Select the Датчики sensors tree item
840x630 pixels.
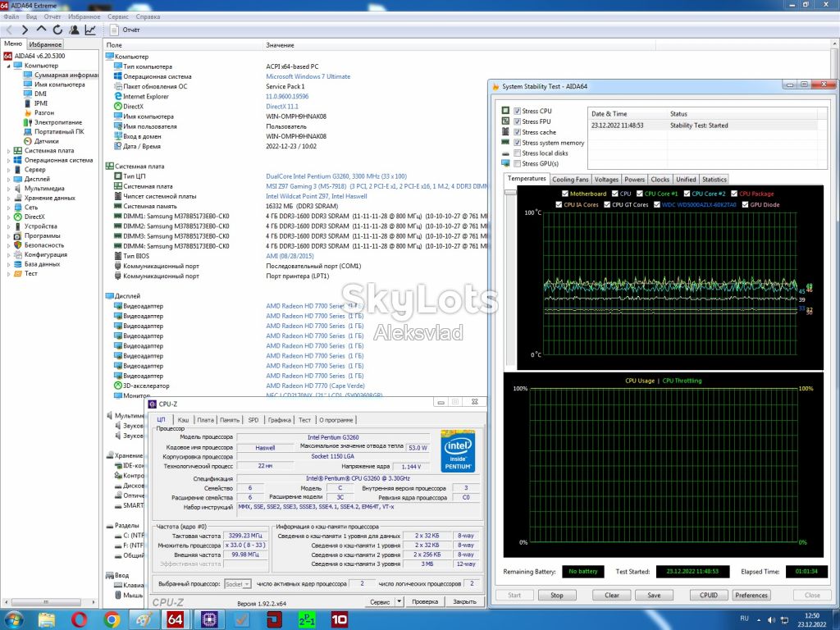click(46, 141)
